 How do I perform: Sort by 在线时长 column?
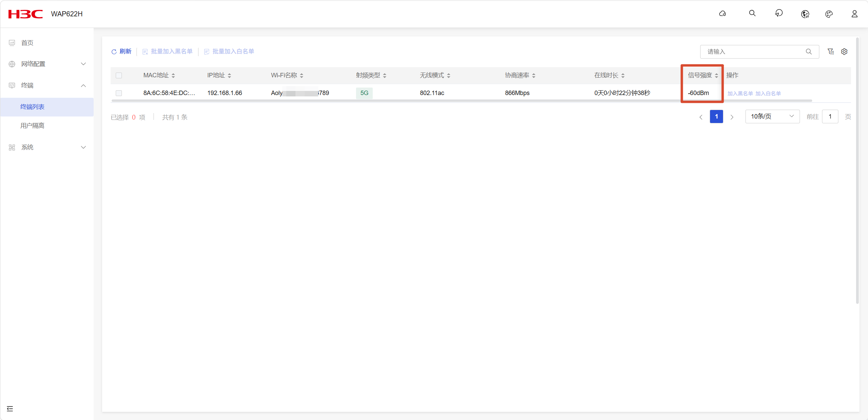tap(623, 76)
